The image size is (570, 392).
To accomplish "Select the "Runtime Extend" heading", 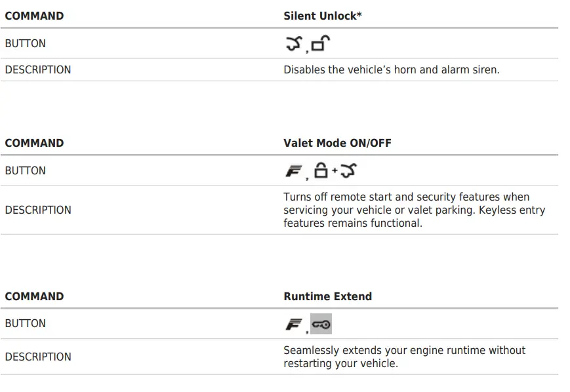I will pos(327,296).
